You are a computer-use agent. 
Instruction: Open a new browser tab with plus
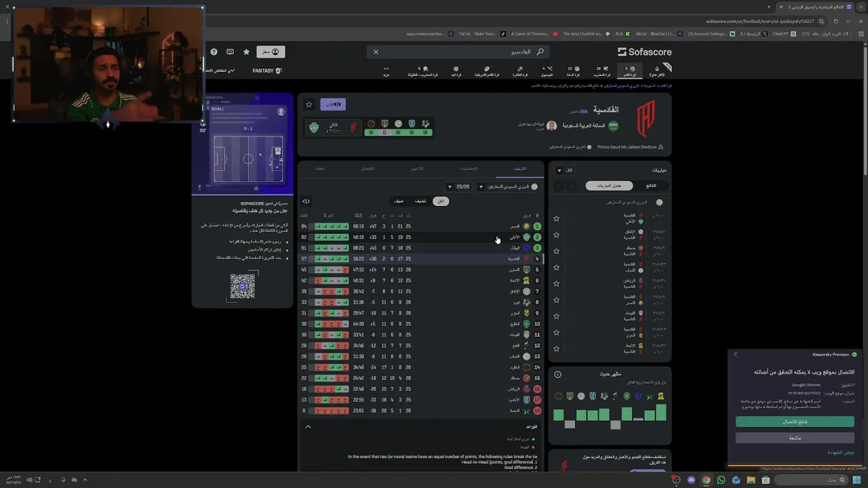tap(768, 7)
